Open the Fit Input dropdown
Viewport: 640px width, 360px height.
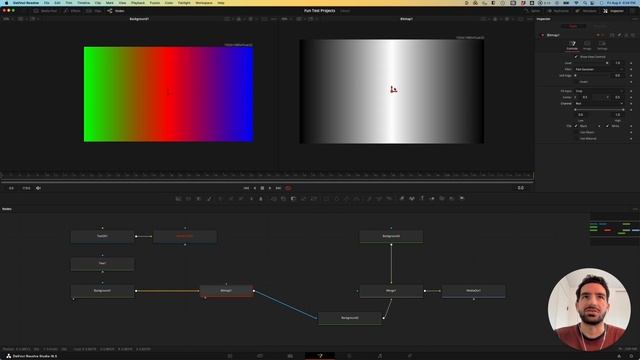[x=599, y=91]
